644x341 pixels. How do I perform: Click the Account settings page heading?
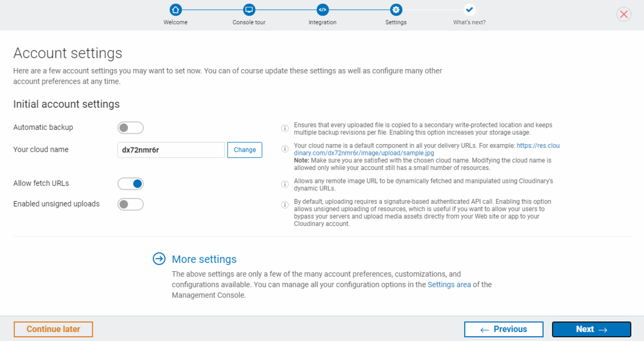[68, 53]
